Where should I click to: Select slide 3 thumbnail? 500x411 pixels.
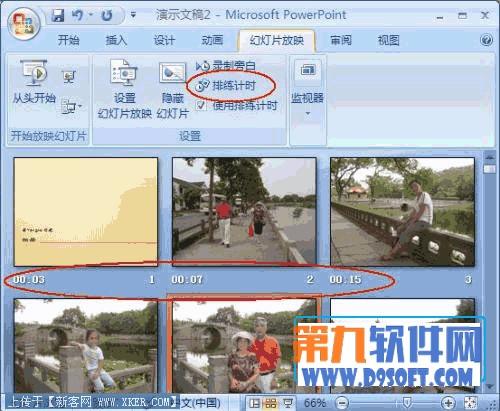click(x=402, y=212)
